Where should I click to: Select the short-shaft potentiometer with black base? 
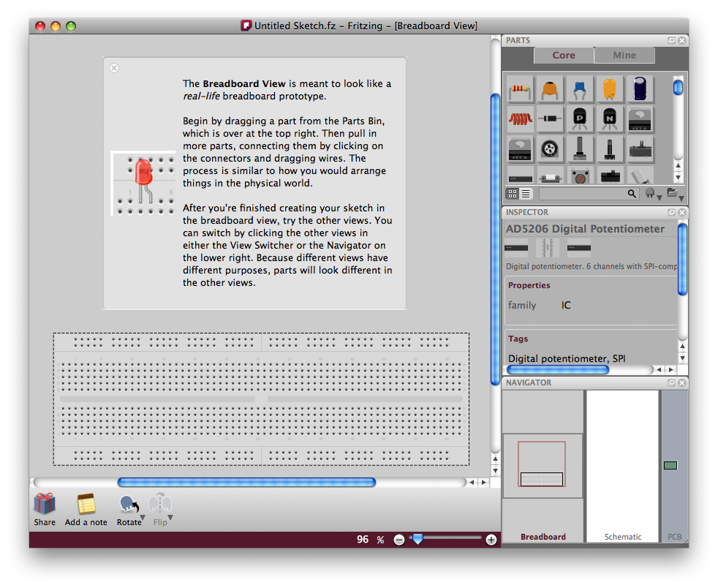click(x=610, y=149)
